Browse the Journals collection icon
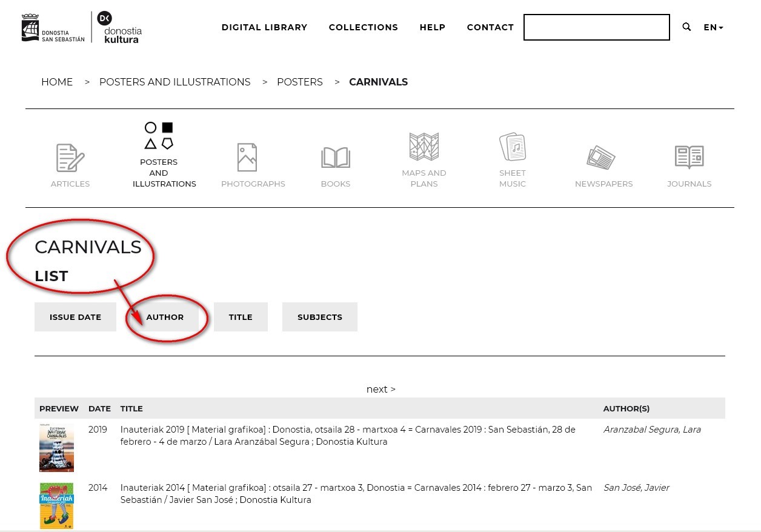 coord(689,158)
